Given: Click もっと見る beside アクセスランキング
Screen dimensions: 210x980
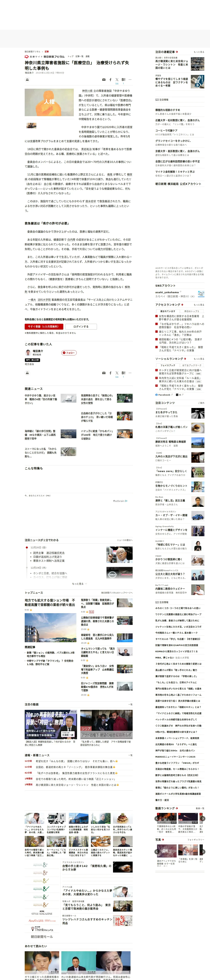Looking at the screenshot, I should pos(199,305).
